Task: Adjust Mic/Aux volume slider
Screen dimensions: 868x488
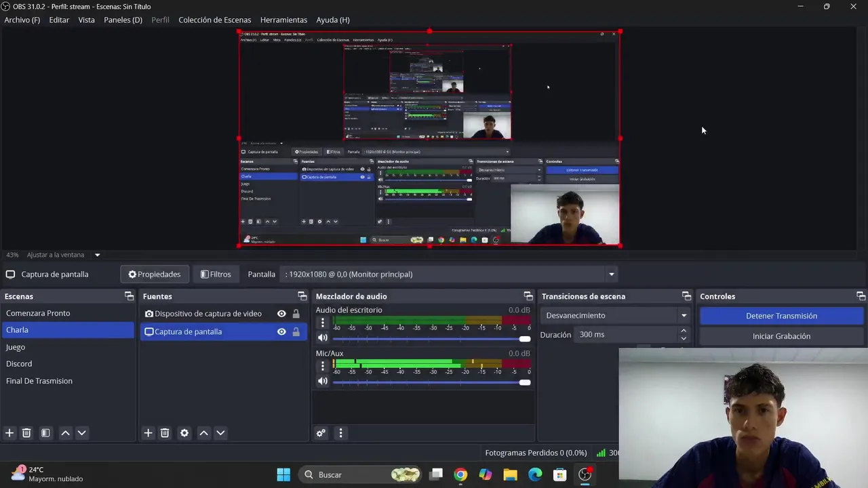Action: pos(431,382)
